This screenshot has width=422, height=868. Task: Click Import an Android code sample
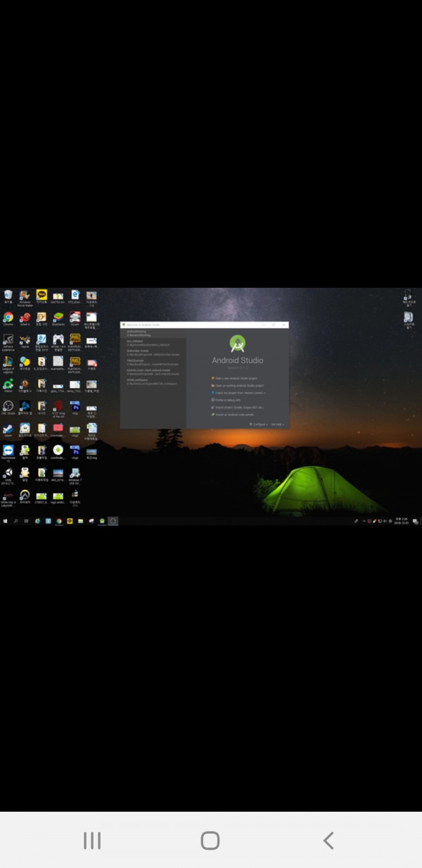click(233, 415)
